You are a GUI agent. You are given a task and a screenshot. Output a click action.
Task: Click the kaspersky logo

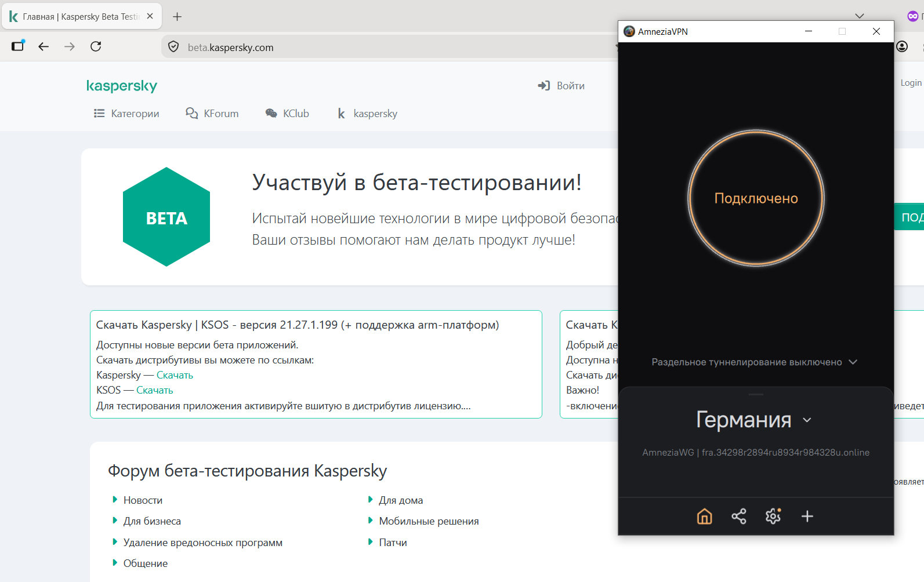[x=122, y=86]
